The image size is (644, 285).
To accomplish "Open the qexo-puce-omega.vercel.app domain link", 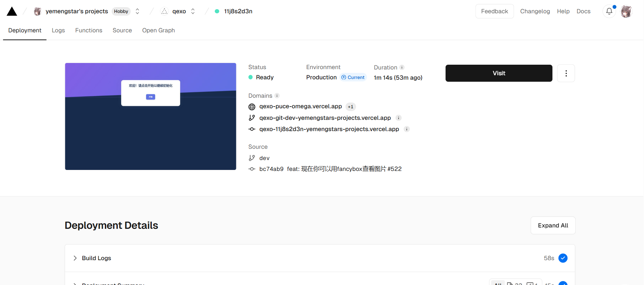I will pos(300,107).
